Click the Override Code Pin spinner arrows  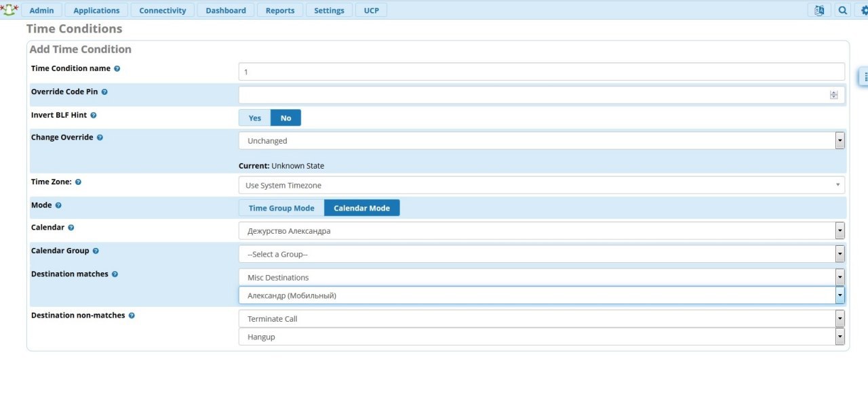click(834, 95)
